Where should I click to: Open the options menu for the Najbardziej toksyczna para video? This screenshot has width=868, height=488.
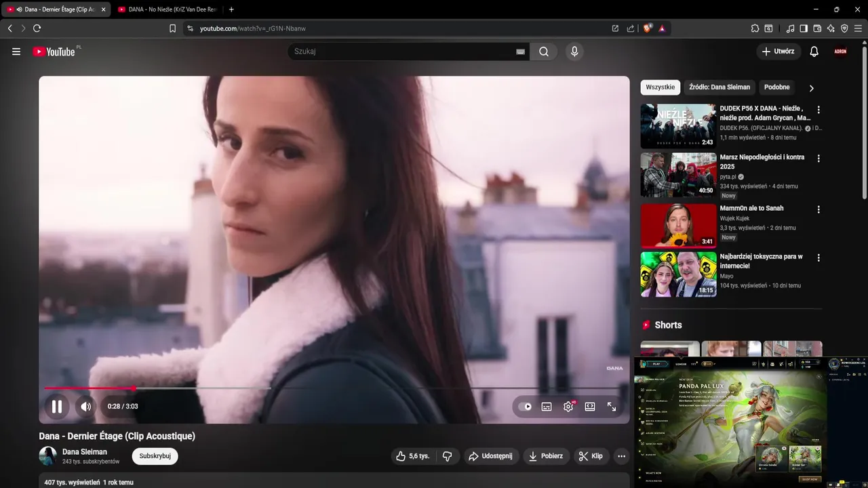(818, 258)
